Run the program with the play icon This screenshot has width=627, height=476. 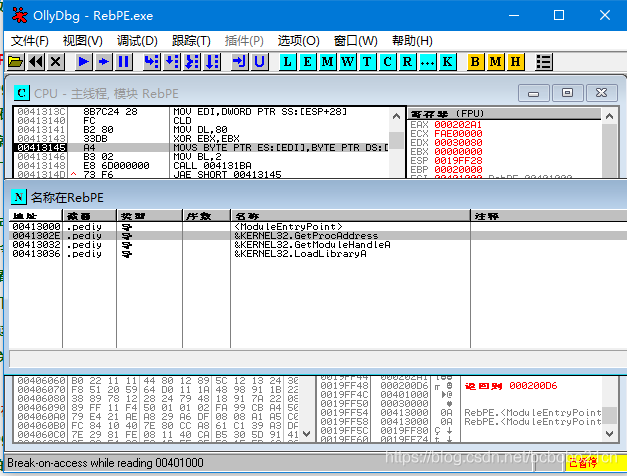point(84,62)
